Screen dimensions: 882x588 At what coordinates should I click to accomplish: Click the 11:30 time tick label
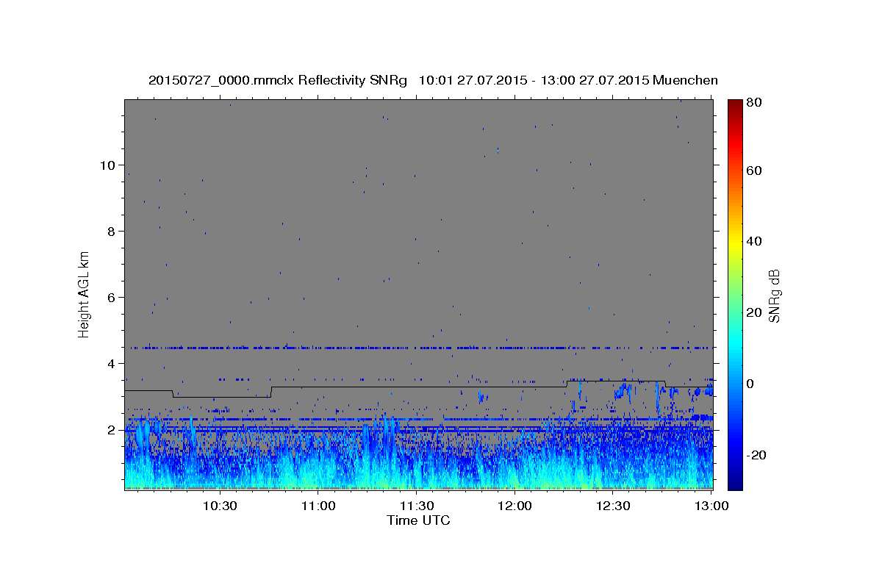(x=416, y=506)
